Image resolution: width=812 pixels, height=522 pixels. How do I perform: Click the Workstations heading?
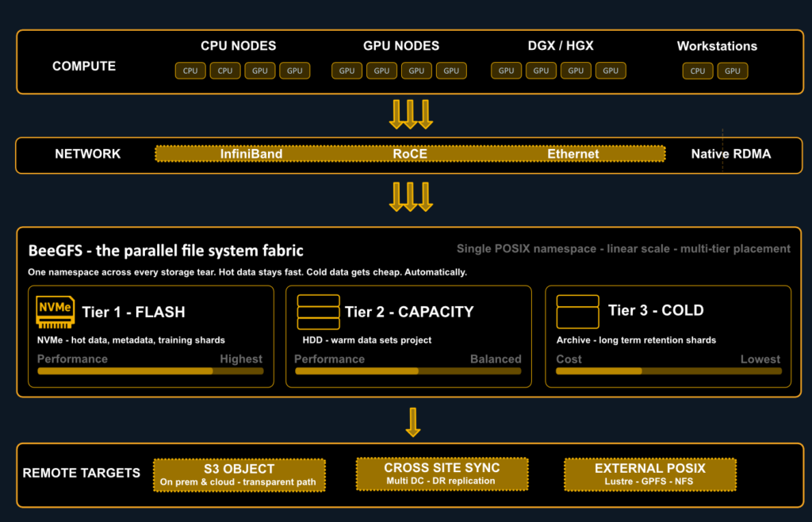(x=717, y=46)
